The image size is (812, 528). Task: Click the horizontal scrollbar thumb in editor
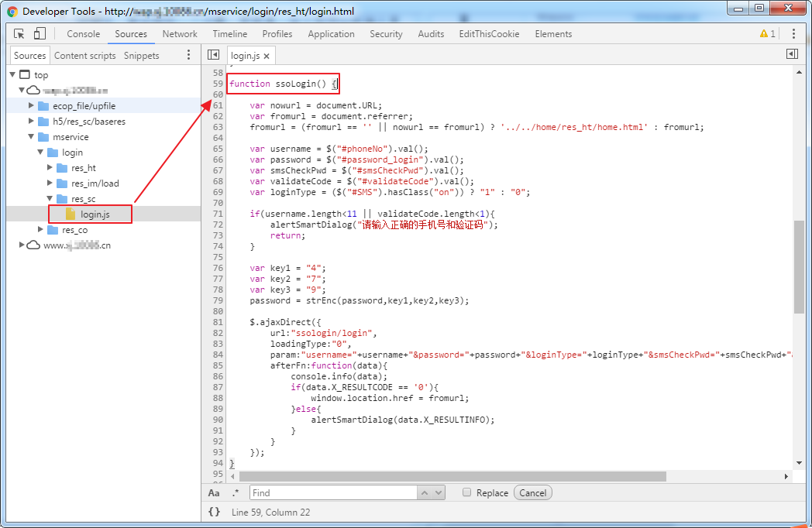point(452,476)
